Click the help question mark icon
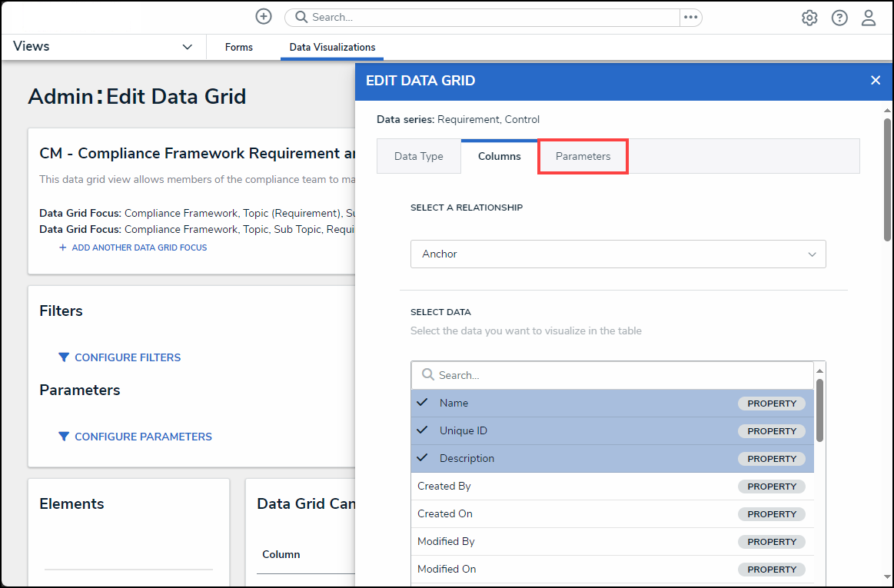894x588 pixels. click(x=839, y=18)
